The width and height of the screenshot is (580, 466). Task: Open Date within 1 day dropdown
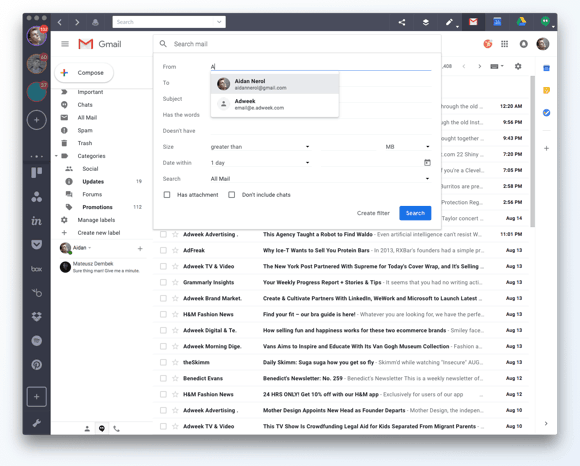pos(260,163)
